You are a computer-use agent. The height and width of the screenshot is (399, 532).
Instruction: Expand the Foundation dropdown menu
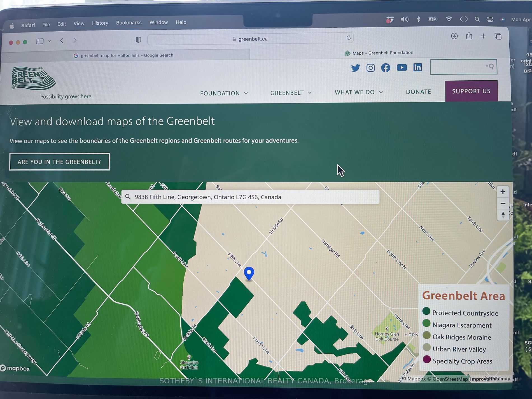click(224, 93)
